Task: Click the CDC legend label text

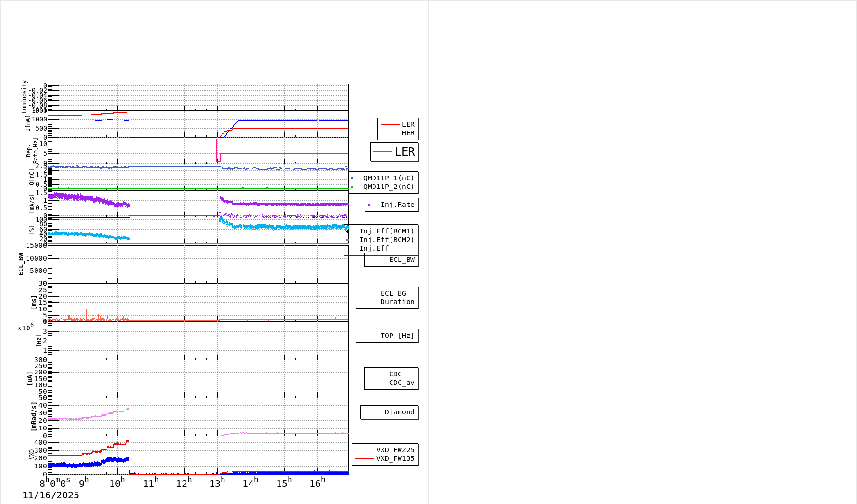Action: [395, 374]
